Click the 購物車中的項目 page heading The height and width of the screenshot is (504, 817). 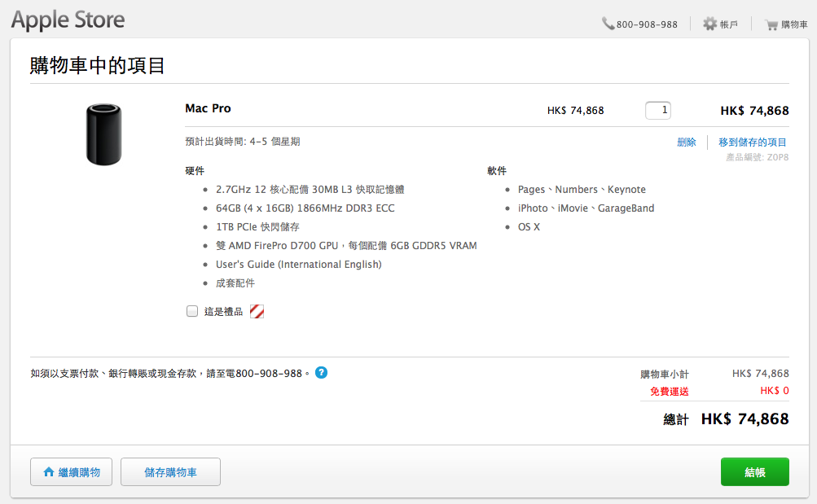(98, 66)
